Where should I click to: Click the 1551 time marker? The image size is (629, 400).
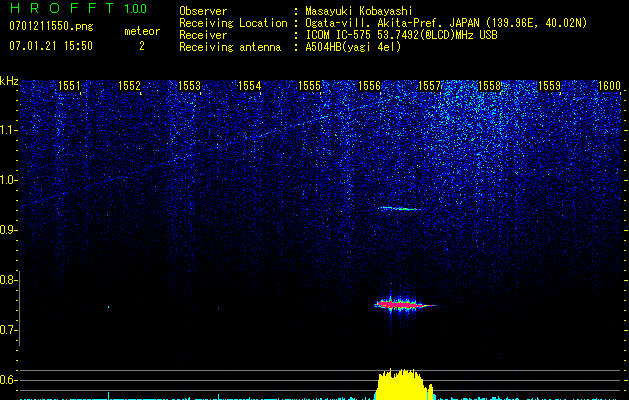click(x=69, y=86)
